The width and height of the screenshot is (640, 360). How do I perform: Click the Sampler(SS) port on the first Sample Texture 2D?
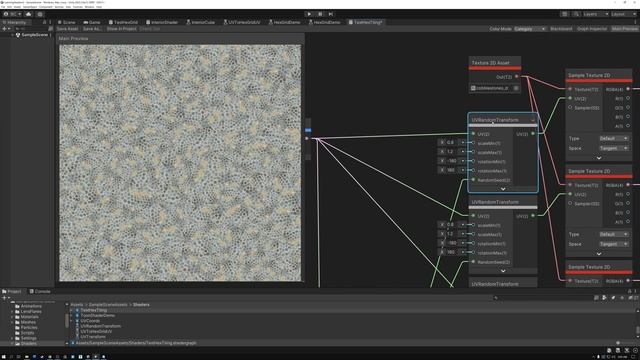pyautogui.click(x=570, y=108)
